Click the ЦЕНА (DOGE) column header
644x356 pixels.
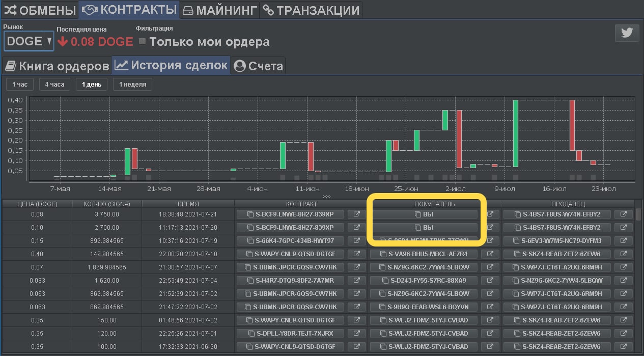(x=36, y=204)
